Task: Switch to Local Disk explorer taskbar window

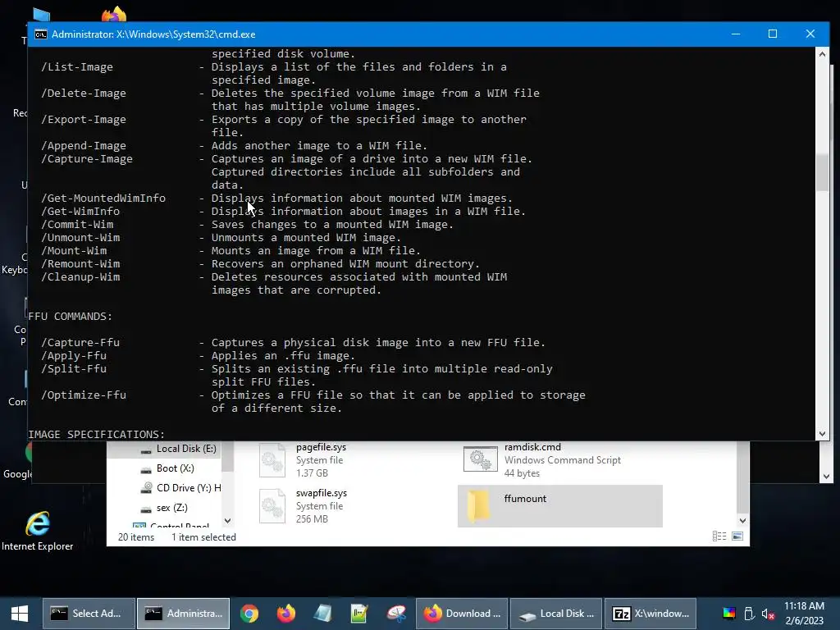Action: 556,614
